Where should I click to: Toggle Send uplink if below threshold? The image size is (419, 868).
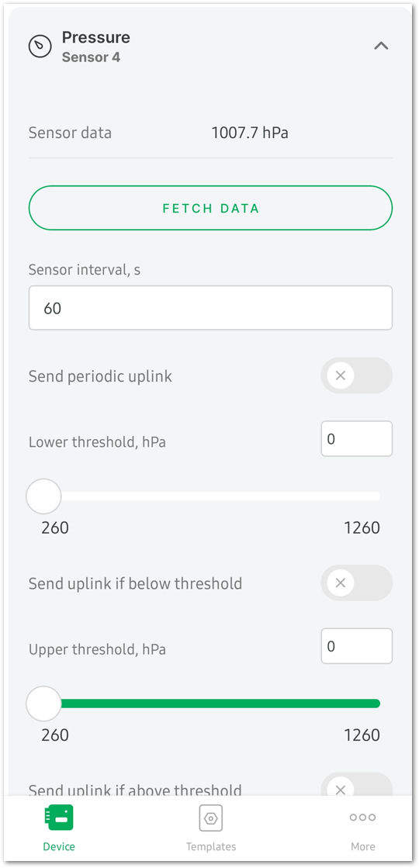pyautogui.click(x=356, y=583)
